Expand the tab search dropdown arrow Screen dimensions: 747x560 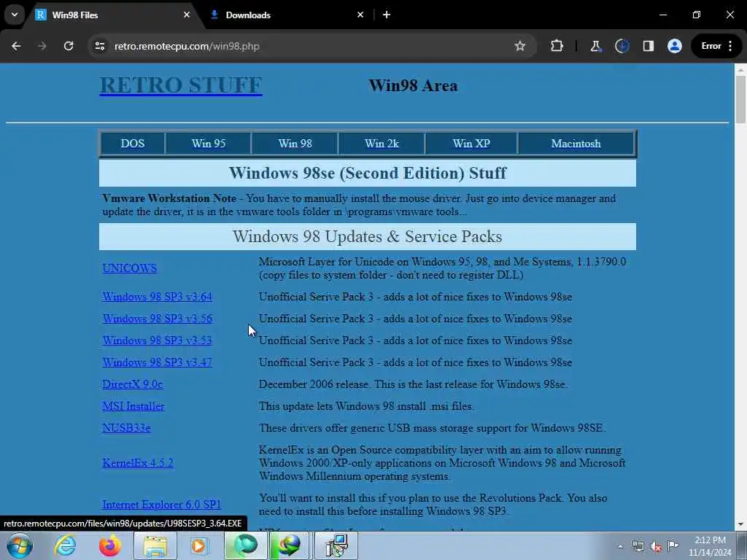click(x=15, y=15)
